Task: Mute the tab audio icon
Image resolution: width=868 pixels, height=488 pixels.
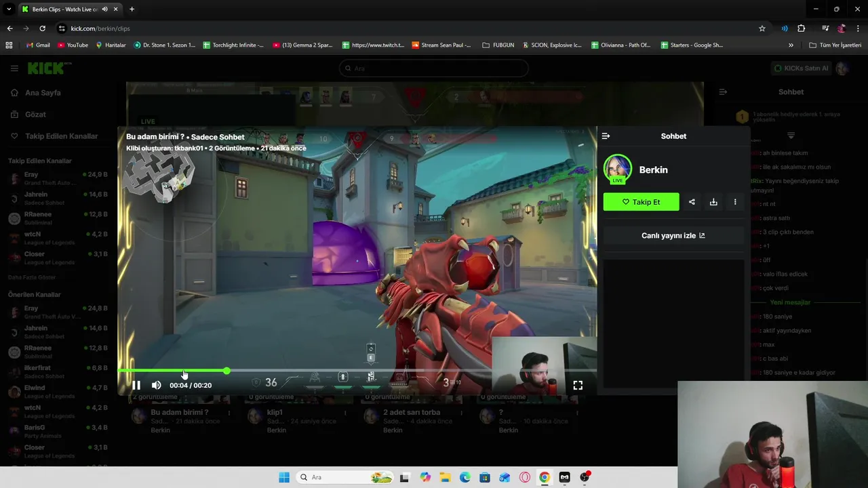Action: [104, 9]
